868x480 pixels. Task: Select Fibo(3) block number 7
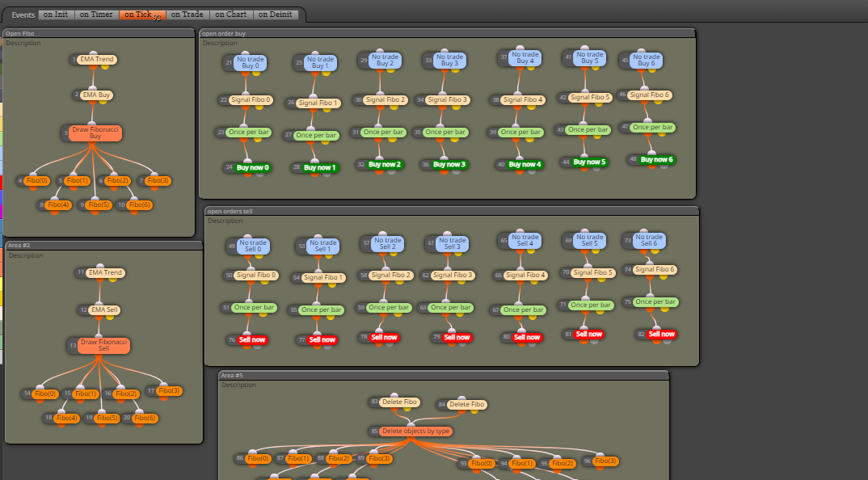point(158,180)
